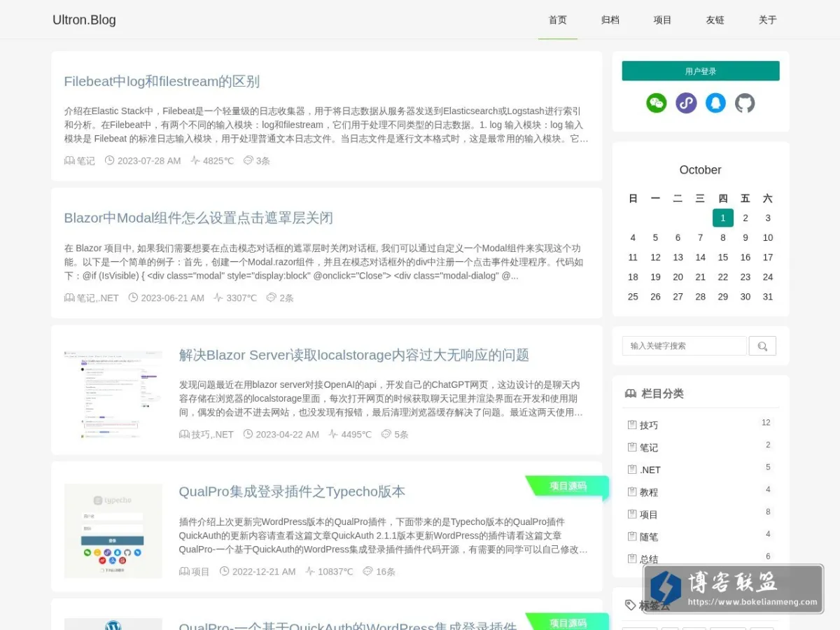Click the 2条 comment count
The height and width of the screenshot is (630, 840).
pos(287,297)
